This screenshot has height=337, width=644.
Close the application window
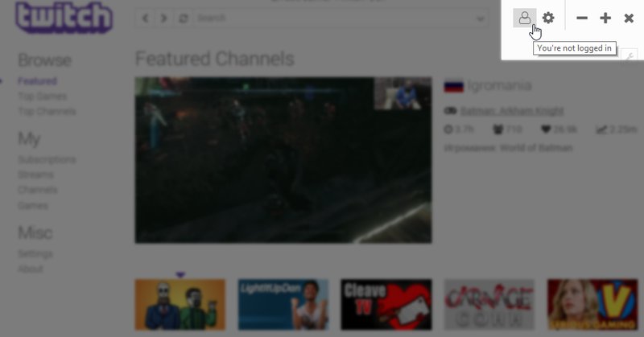[629, 18]
